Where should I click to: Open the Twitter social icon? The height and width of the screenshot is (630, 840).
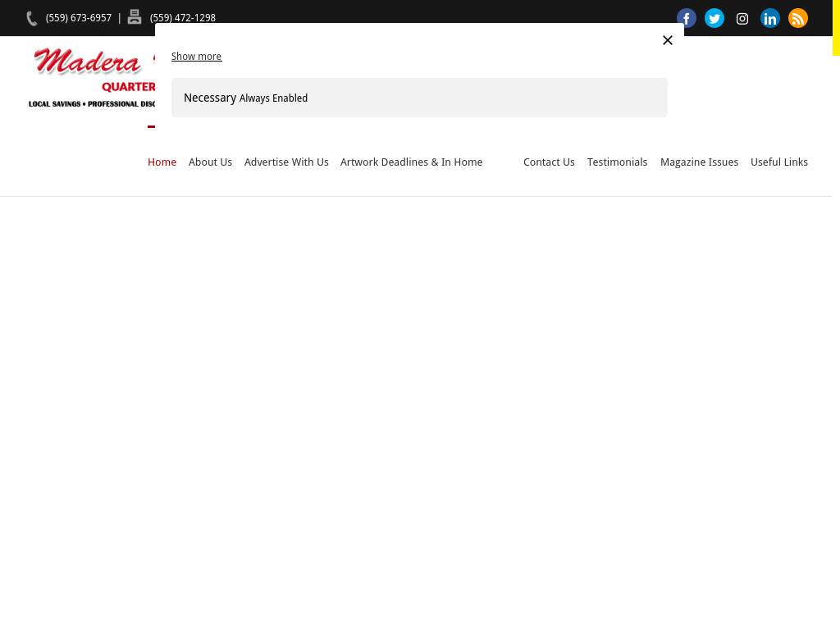coord(714,18)
